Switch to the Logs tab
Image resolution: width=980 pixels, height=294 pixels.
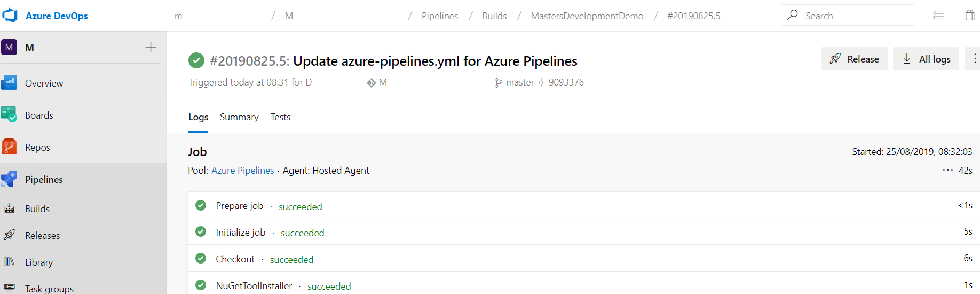(x=198, y=117)
